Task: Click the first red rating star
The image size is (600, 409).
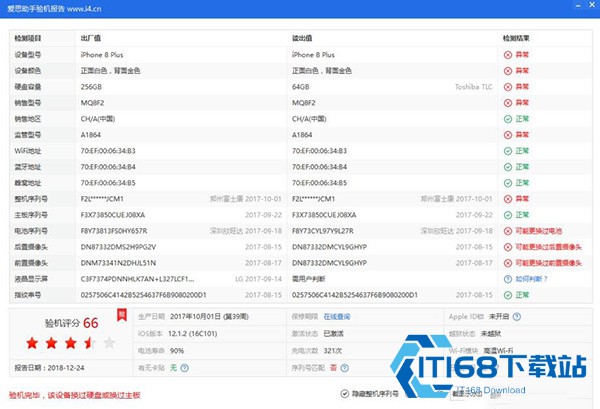Action: pos(32,343)
